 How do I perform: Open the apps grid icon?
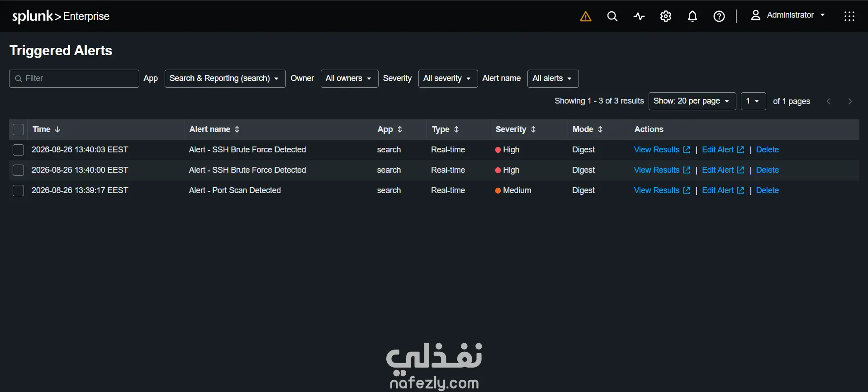tap(849, 17)
